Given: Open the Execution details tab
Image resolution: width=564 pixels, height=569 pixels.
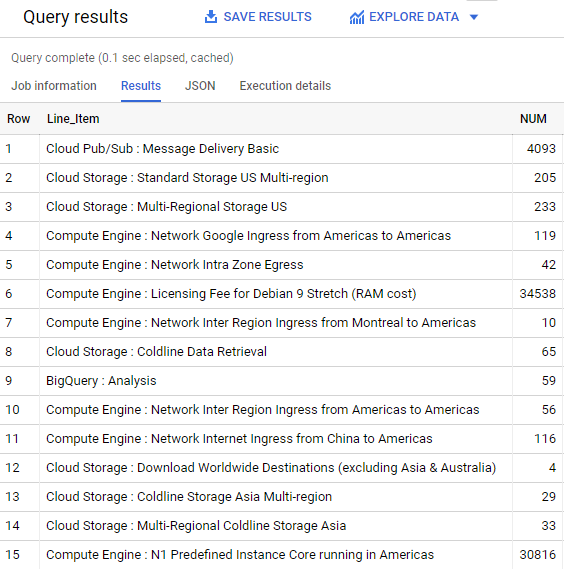Looking at the screenshot, I should pyautogui.click(x=285, y=86).
